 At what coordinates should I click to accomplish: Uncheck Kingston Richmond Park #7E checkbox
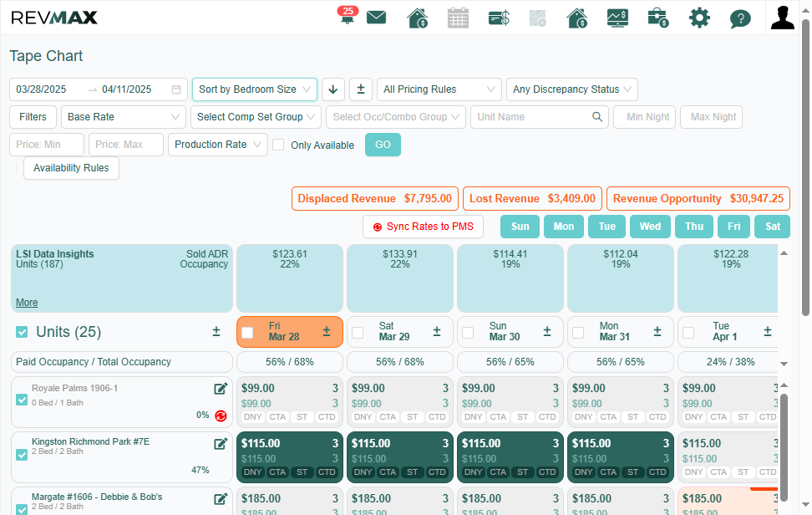point(22,455)
